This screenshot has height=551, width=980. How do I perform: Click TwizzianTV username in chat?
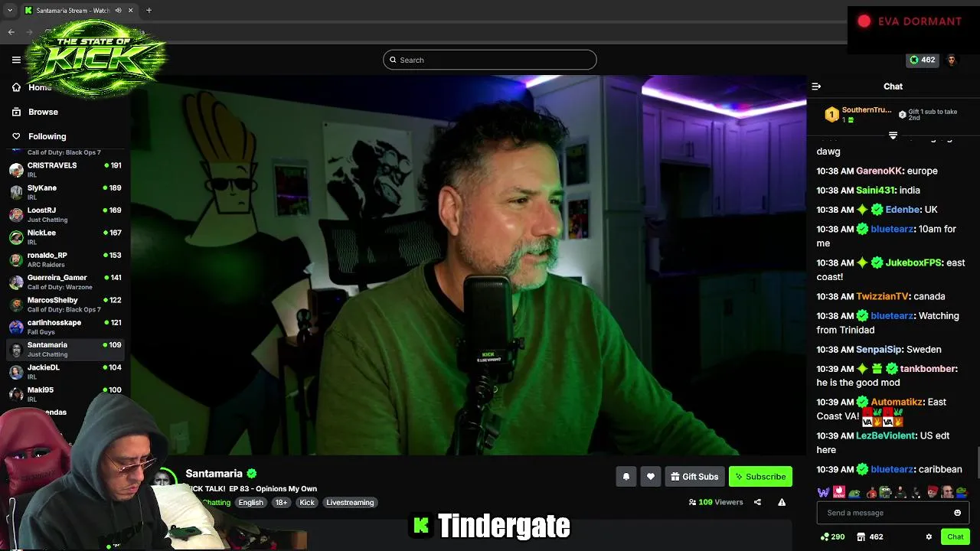click(882, 296)
